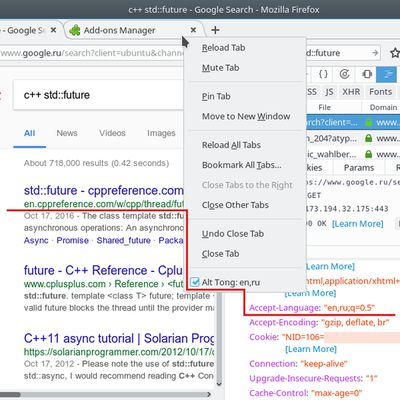Choose Undo Close Tab
400x400 pixels.
coord(233,234)
